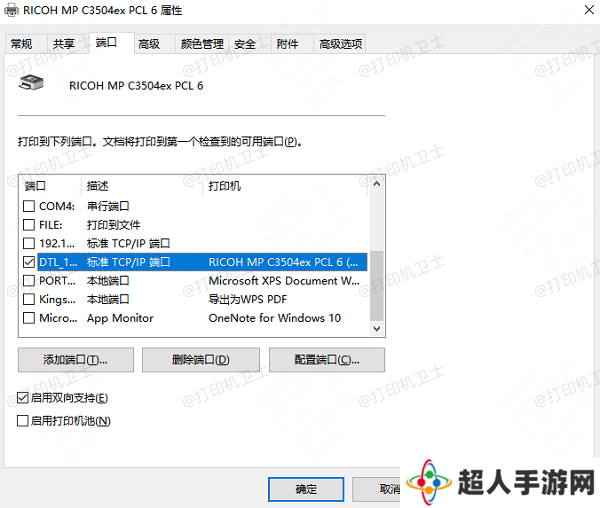600x508 pixels.
Task: Select RICOH MP C3504ex PCL 6 (... row entry
Action: click(x=284, y=262)
